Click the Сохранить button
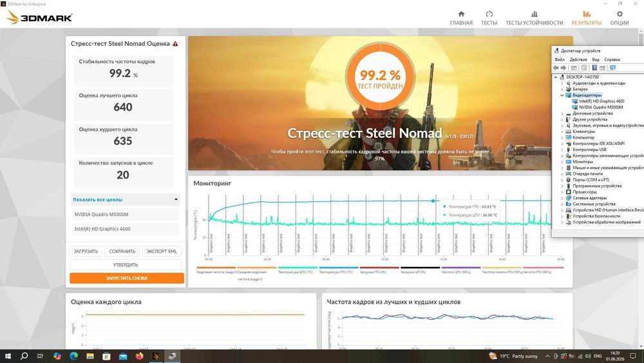644x363 pixels. click(x=122, y=251)
